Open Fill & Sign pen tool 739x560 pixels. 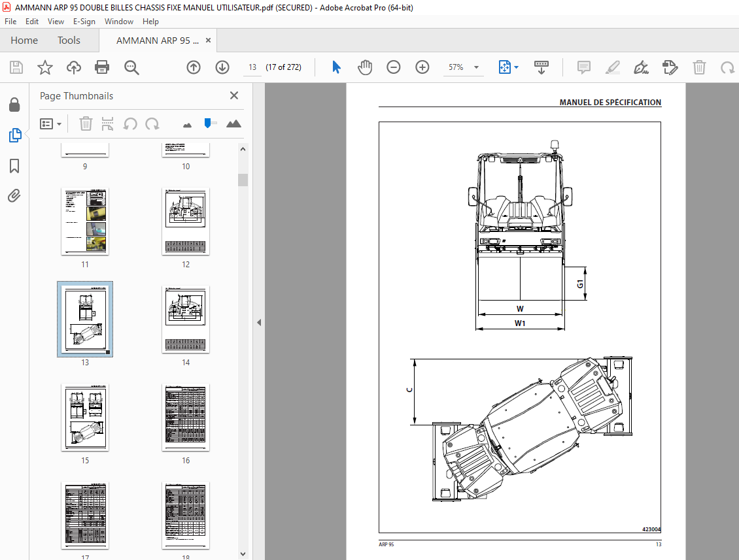click(x=641, y=67)
